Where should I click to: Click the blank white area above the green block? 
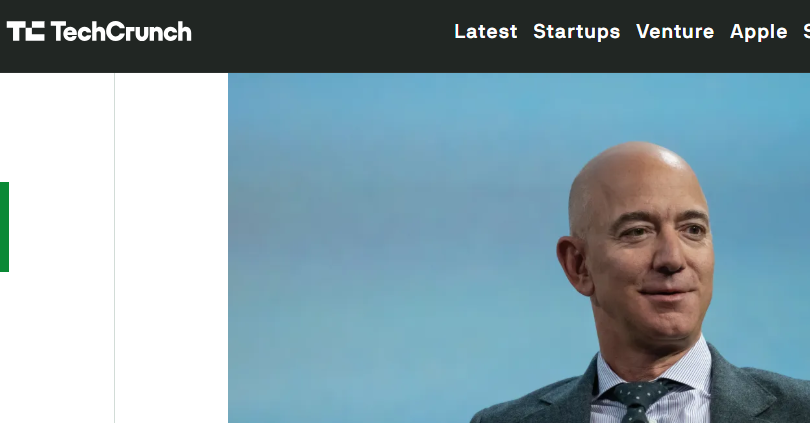point(57,127)
